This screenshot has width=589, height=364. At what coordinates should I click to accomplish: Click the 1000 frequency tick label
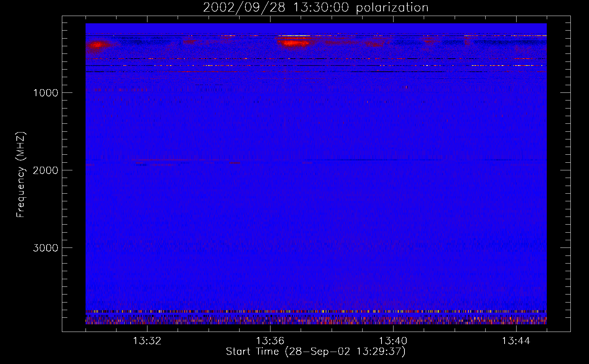pos(46,93)
